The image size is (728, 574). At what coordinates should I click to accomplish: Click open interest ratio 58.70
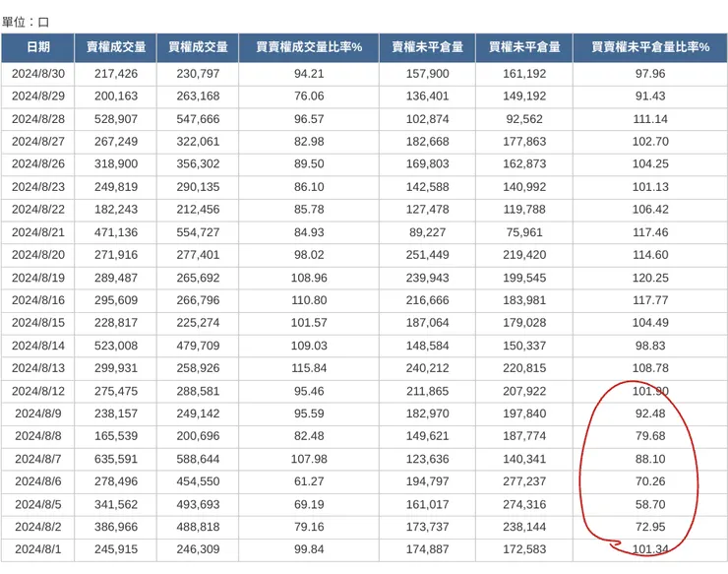[650, 505]
